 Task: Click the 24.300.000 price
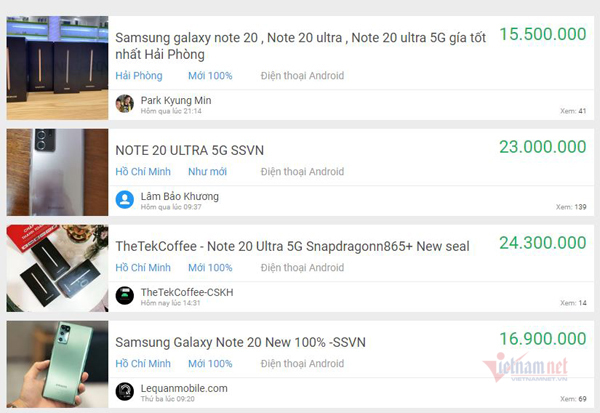(x=542, y=243)
